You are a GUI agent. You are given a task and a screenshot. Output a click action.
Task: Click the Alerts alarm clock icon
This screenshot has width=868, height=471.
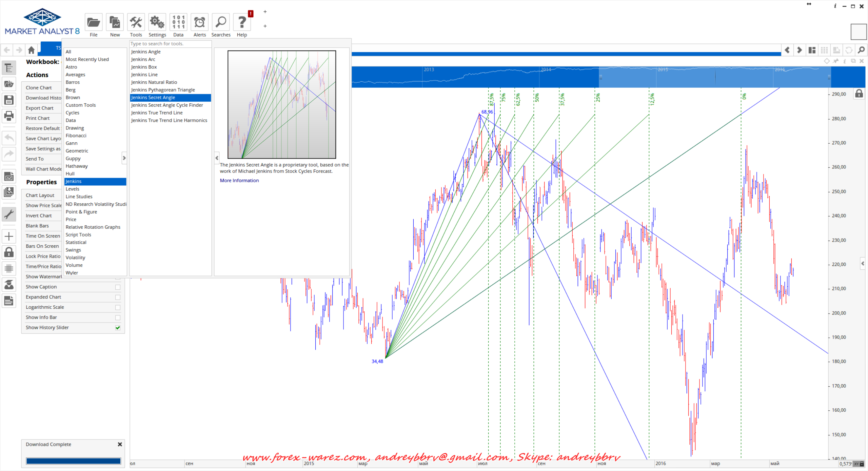(x=199, y=23)
